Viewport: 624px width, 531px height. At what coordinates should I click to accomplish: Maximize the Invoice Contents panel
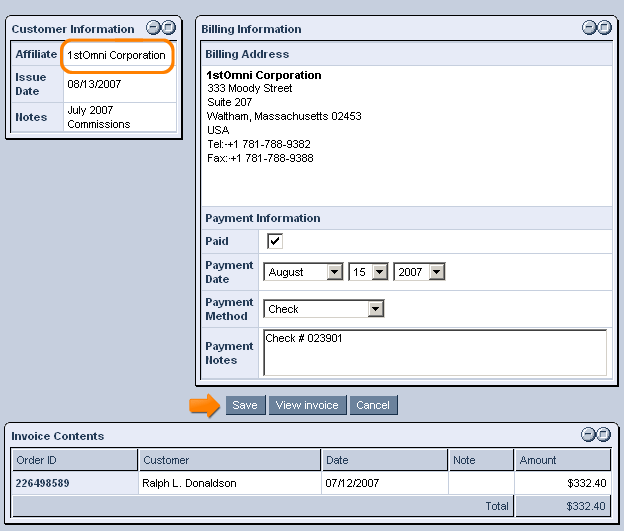click(604, 435)
